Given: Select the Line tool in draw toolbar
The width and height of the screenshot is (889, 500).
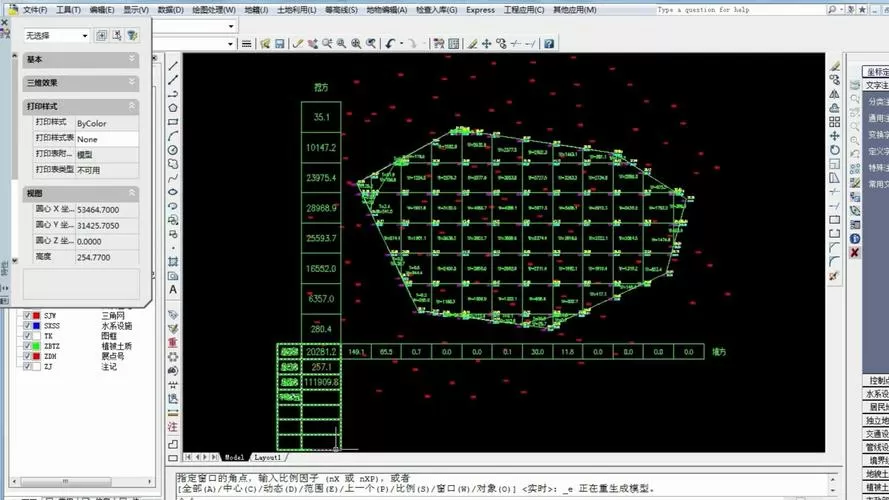Looking at the screenshot, I should [x=173, y=66].
